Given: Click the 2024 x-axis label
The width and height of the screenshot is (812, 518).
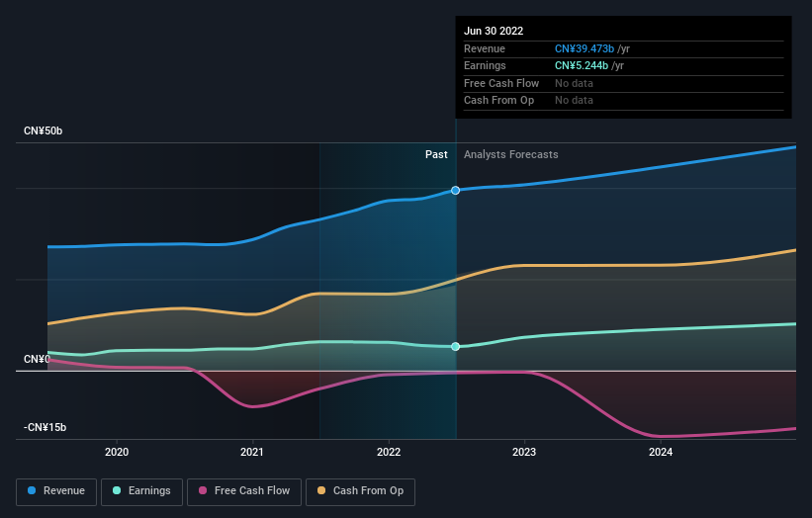Looking at the screenshot, I should (x=661, y=453).
